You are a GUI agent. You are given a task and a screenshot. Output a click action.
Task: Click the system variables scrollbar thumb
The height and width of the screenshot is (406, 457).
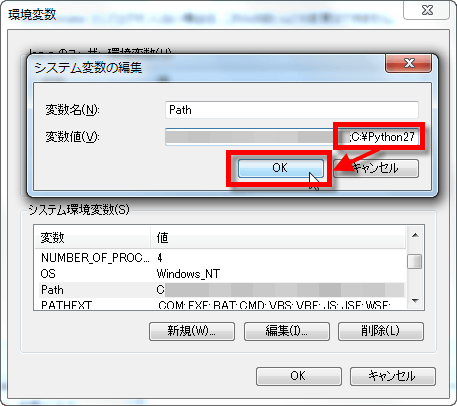[x=415, y=261]
